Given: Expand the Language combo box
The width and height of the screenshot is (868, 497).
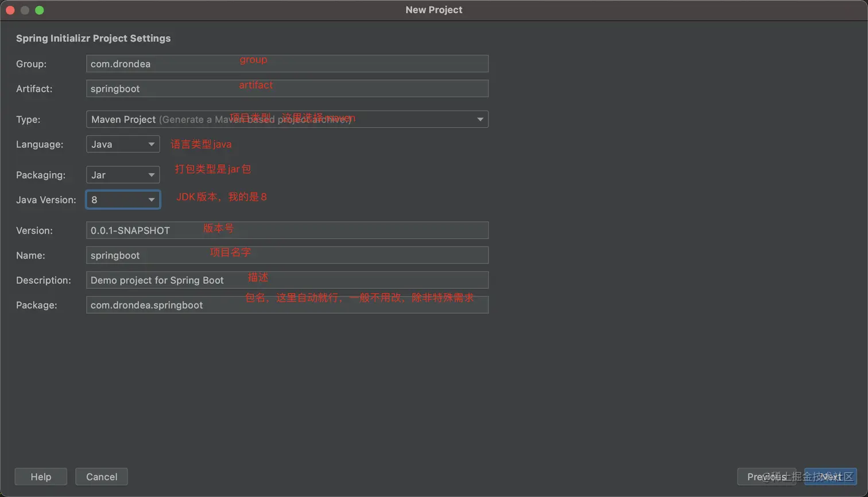Looking at the screenshot, I should click(x=123, y=144).
